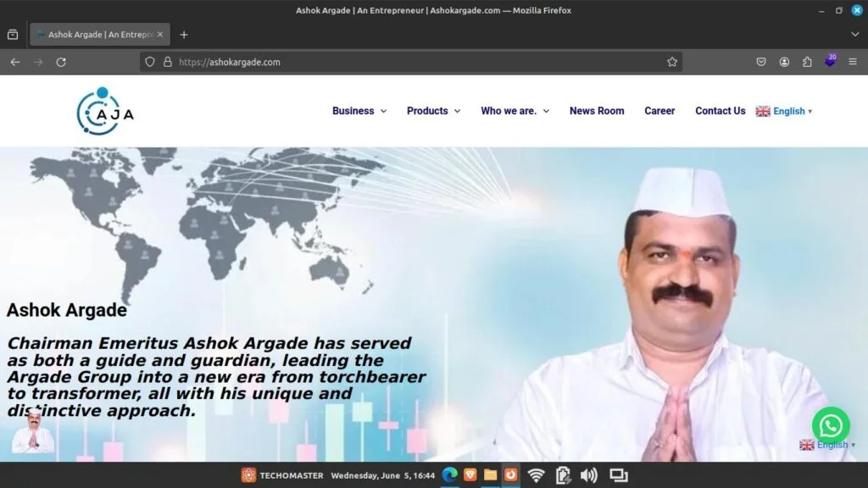Expand the Who we are chevron
This screenshot has height=488, width=868.
547,111
